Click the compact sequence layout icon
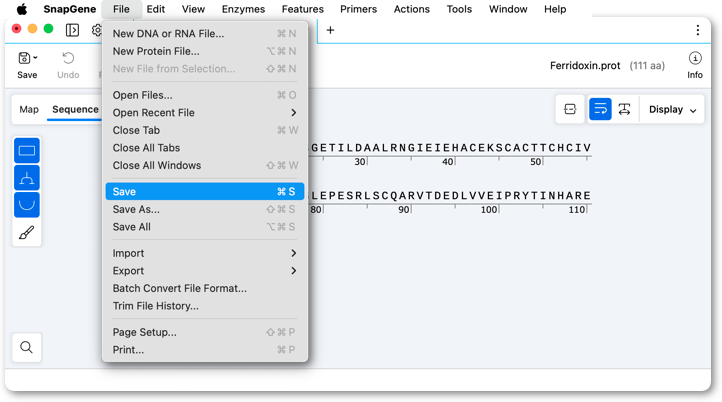Image resolution: width=722 pixels, height=402 pixels. tap(570, 109)
